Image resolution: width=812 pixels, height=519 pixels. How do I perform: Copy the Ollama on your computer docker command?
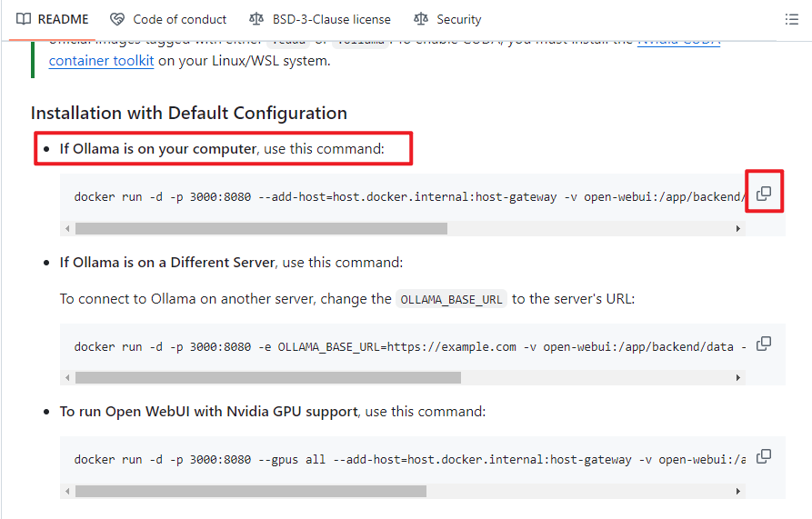[x=764, y=193]
